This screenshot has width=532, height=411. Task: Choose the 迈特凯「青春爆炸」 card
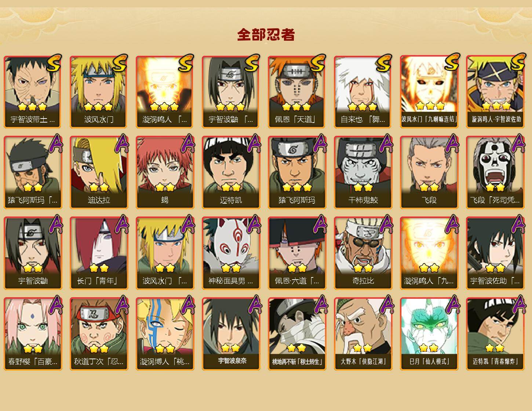pyautogui.click(x=495, y=334)
